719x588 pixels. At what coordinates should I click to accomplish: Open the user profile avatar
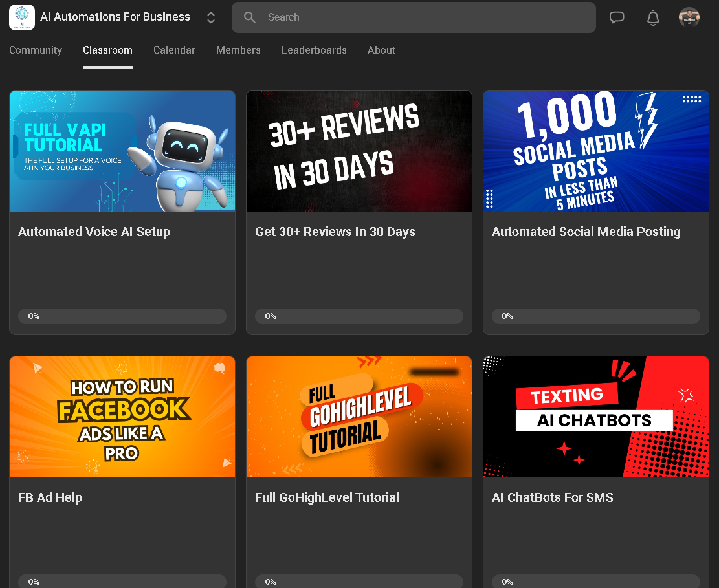[x=689, y=17]
